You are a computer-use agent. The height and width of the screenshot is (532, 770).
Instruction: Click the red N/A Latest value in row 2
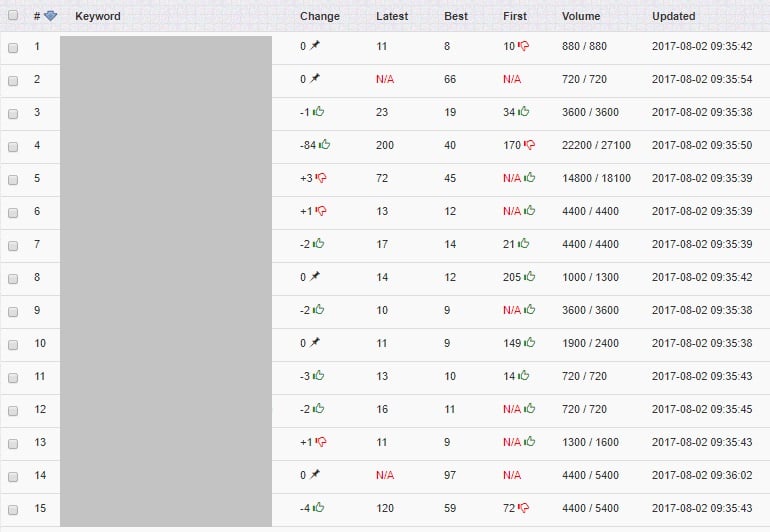385,79
